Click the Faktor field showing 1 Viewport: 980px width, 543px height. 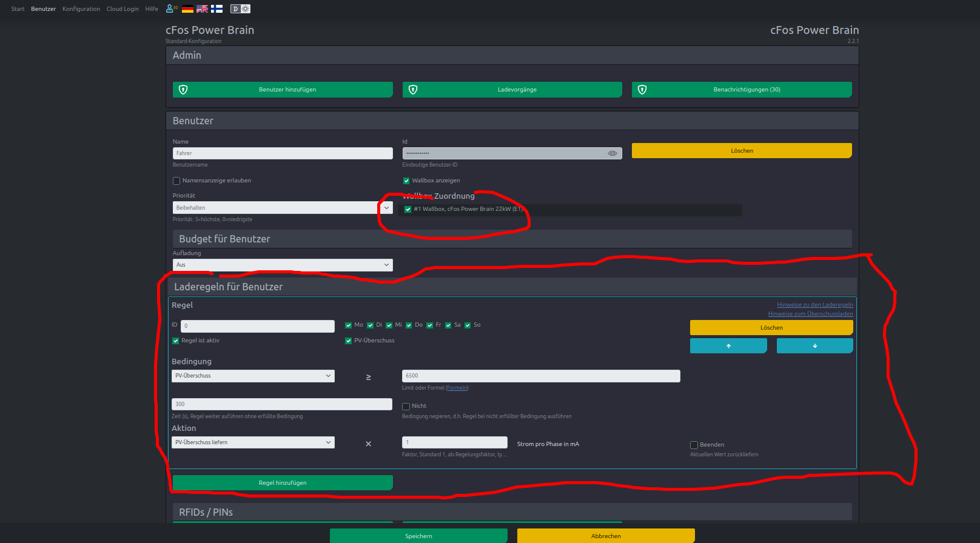(x=455, y=442)
